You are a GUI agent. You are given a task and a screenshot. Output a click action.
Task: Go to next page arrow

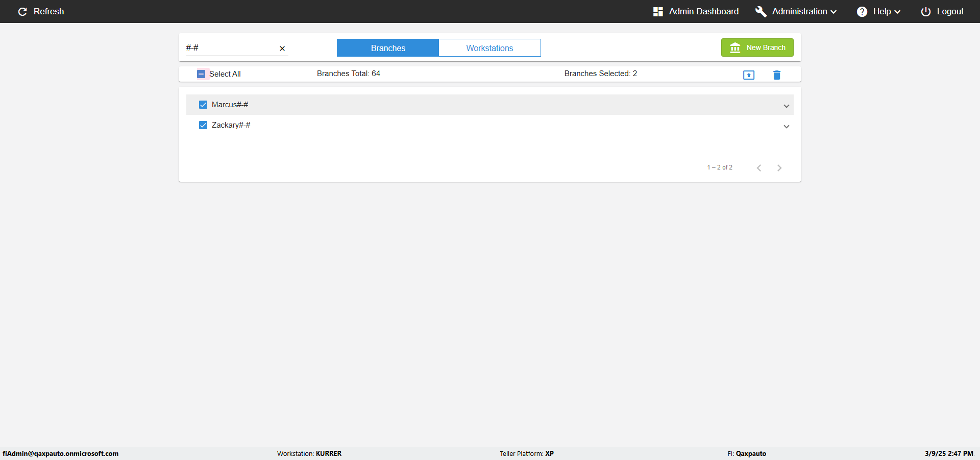coord(779,168)
